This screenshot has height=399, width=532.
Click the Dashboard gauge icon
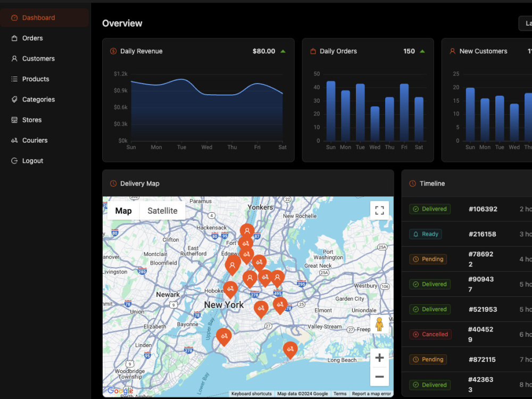[x=14, y=18]
